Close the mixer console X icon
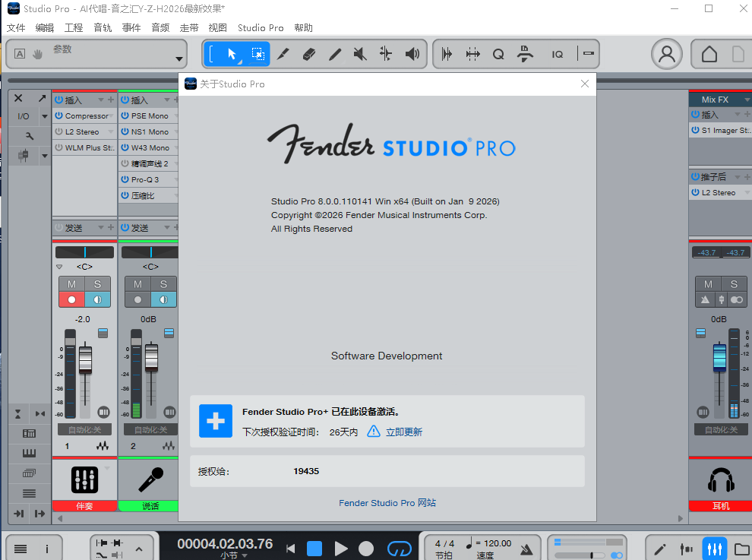The image size is (752, 560). (18, 98)
